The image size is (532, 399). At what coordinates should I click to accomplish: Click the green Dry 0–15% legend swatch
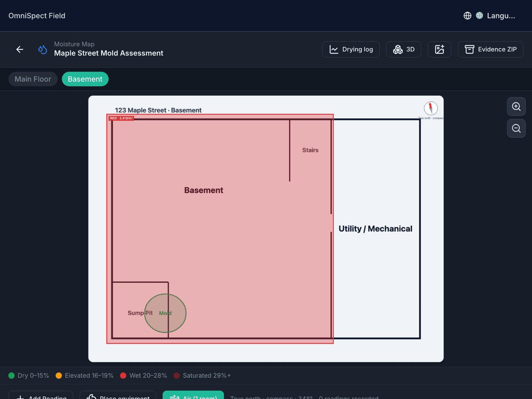(x=11, y=375)
